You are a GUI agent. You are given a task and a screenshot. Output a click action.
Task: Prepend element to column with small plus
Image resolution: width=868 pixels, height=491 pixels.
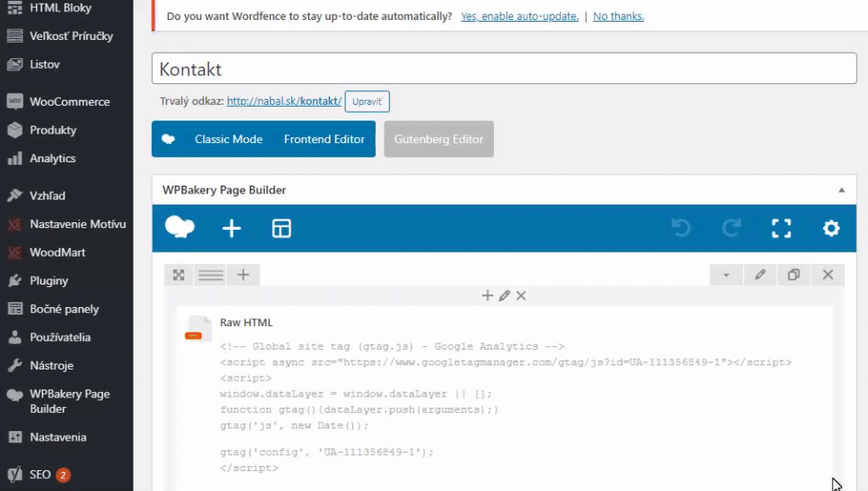[487, 296]
